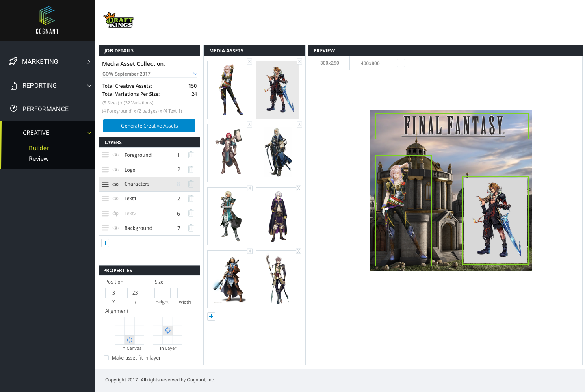Remove the pink-haired character asset
This screenshot has height=392, width=585.
point(249,62)
